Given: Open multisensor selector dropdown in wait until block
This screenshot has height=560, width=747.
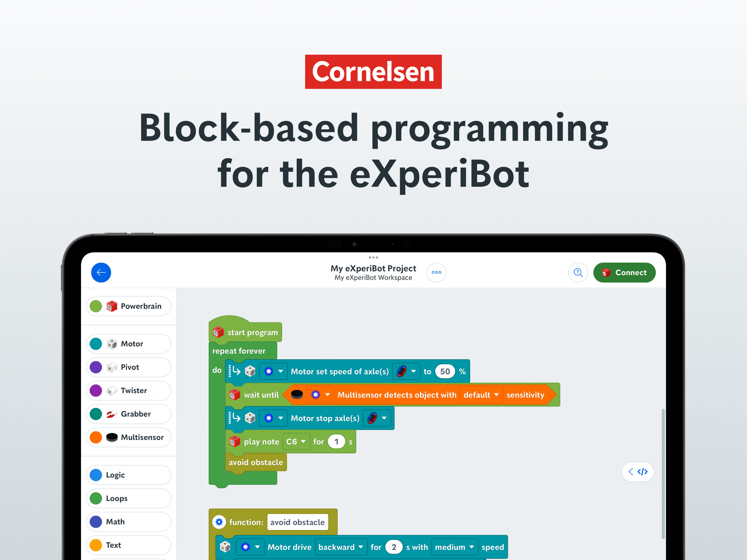Looking at the screenshot, I should pos(320,395).
